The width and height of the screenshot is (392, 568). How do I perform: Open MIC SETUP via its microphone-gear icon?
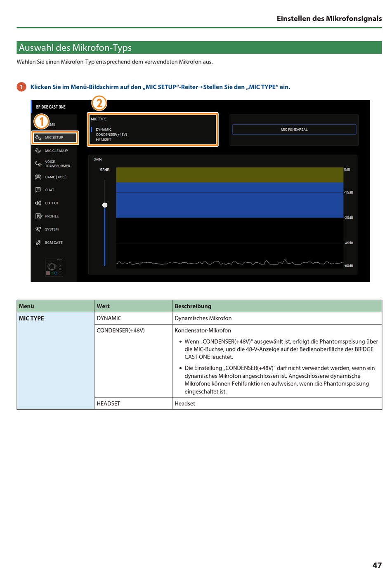38,137
